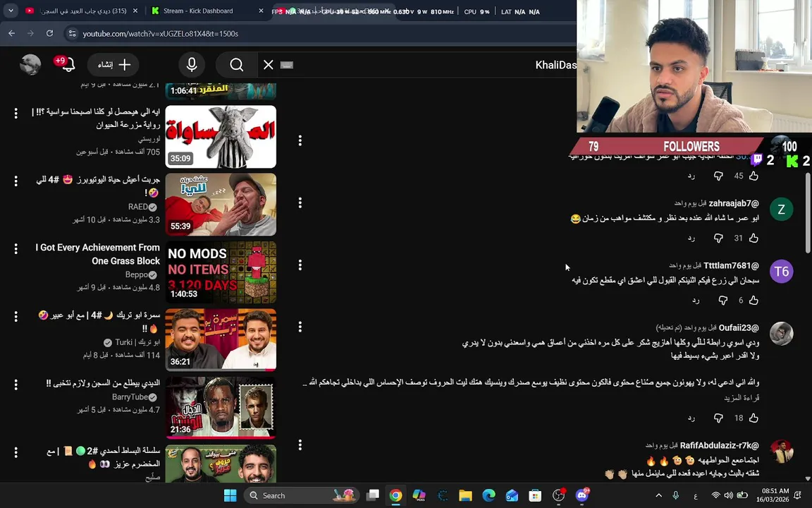812x508 pixels.
Task: Dislike the zahraajab7 comment
Action: pos(718,238)
